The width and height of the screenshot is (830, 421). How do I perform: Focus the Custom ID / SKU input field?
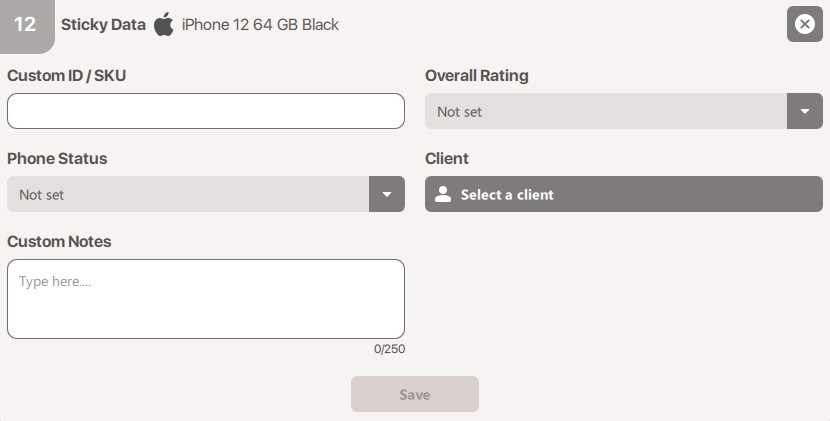click(205, 111)
